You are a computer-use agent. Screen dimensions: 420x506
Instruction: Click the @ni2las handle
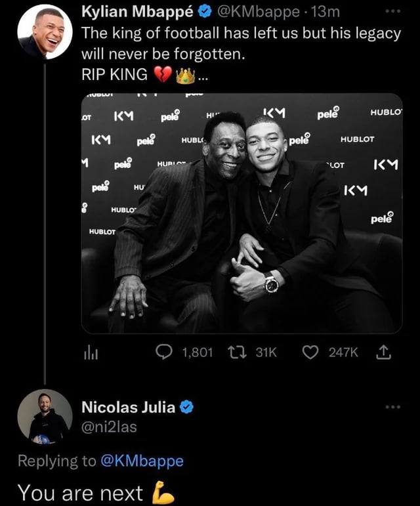click(x=109, y=428)
